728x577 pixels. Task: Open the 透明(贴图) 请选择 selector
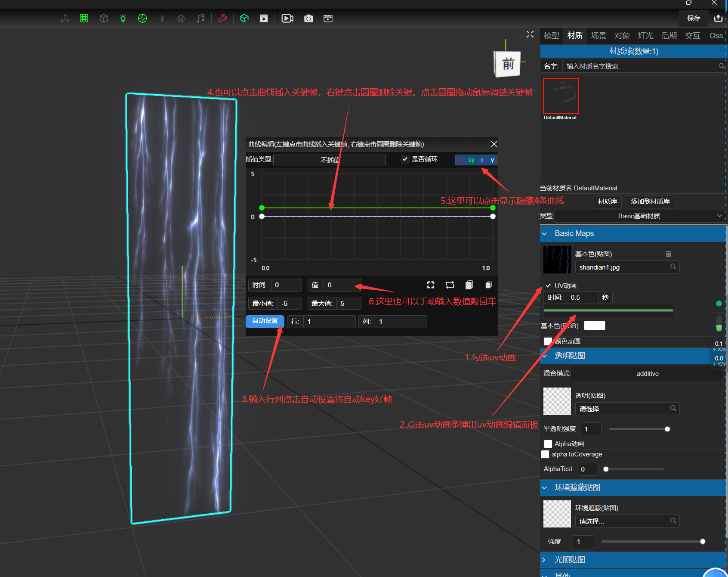click(627, 409)
